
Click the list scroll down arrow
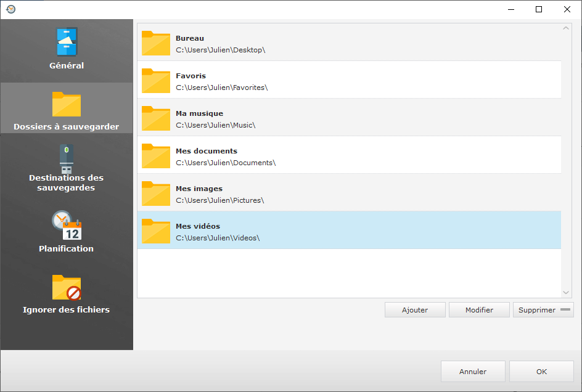click(x=566, y=293)
